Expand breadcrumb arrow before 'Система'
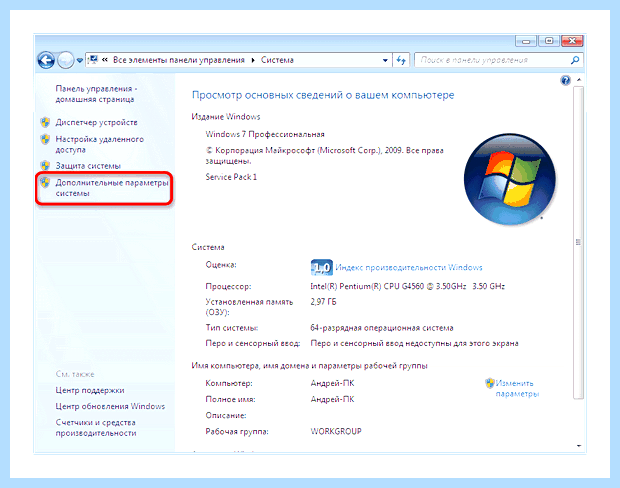Viewport: 620px width, 488px height. click(x=253, y=60)
